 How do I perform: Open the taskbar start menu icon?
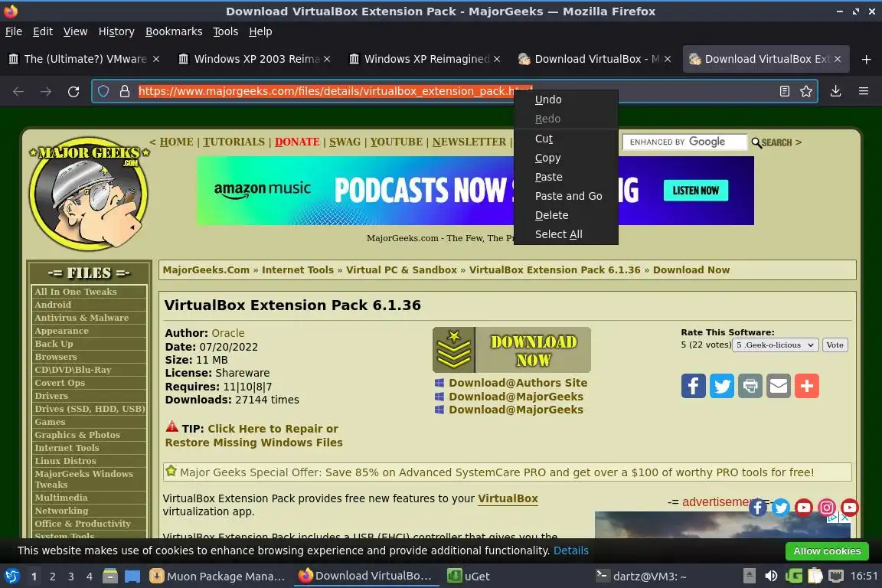(x=11, y=577)
